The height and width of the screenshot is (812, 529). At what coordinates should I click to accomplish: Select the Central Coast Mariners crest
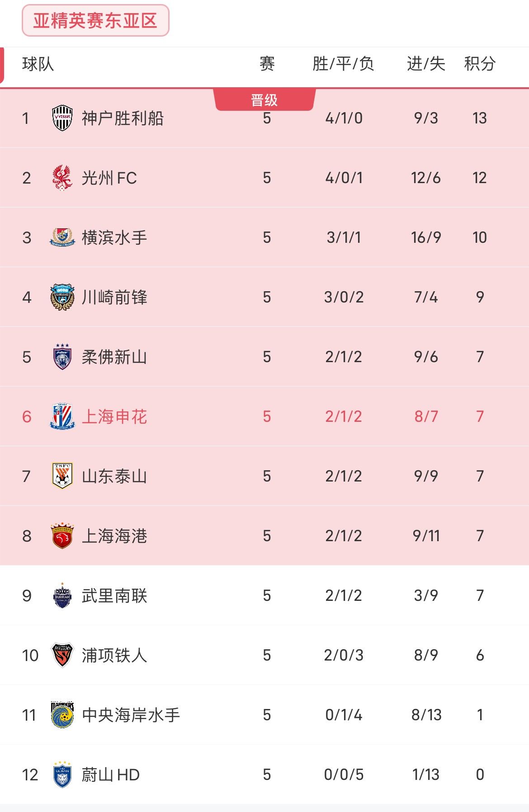pyautogui.click(x=62, y=715)
